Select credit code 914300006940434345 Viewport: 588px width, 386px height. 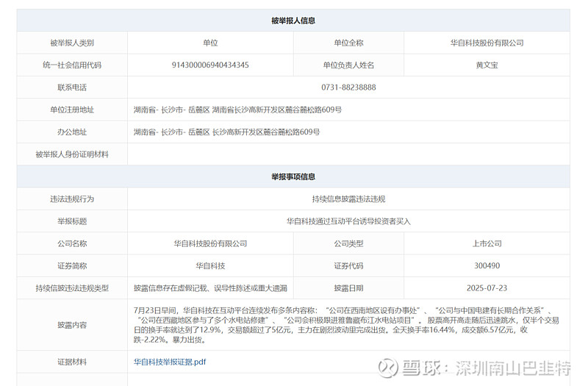210,65
